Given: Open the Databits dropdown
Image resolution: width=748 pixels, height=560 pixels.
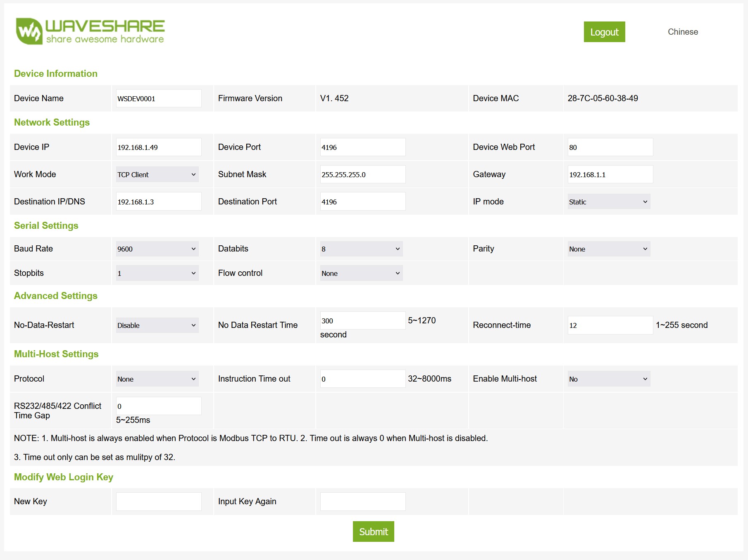Looking at the screenshot, I should (x=360, y=249).
